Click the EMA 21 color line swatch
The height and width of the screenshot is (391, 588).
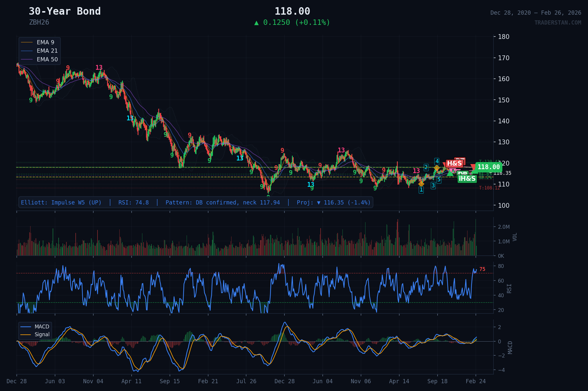pyautogui.click(x=27, y=51)
